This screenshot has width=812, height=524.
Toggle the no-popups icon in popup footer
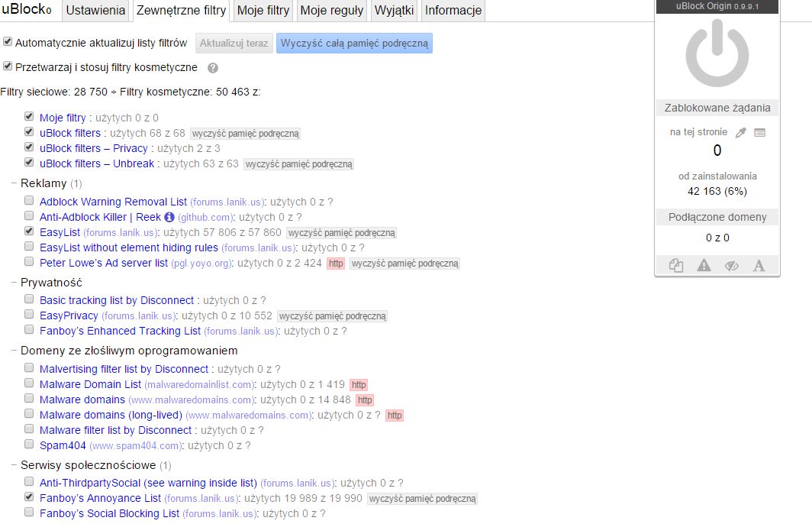coord(676,265)
